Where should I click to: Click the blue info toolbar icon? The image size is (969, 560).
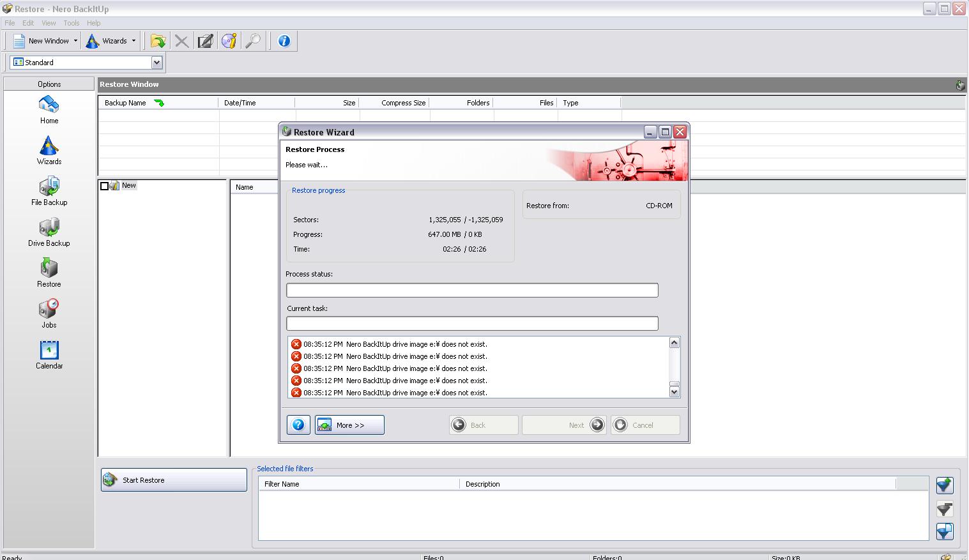tap(284, 41)
